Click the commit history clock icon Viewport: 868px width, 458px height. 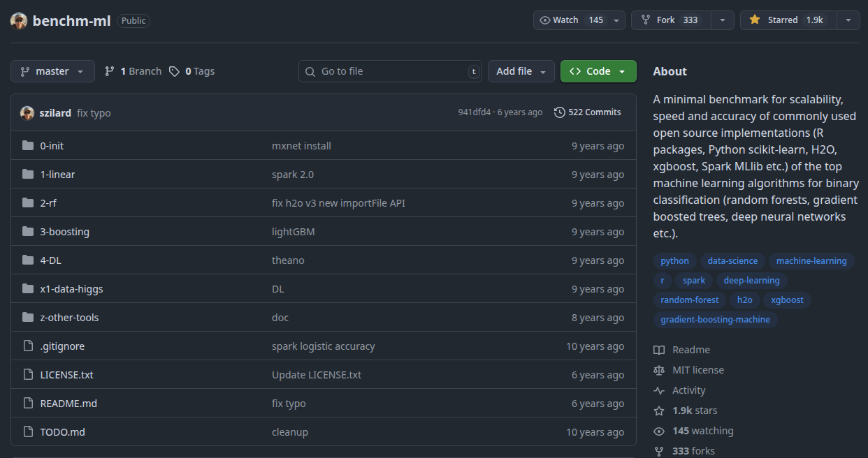pos(559,112)
